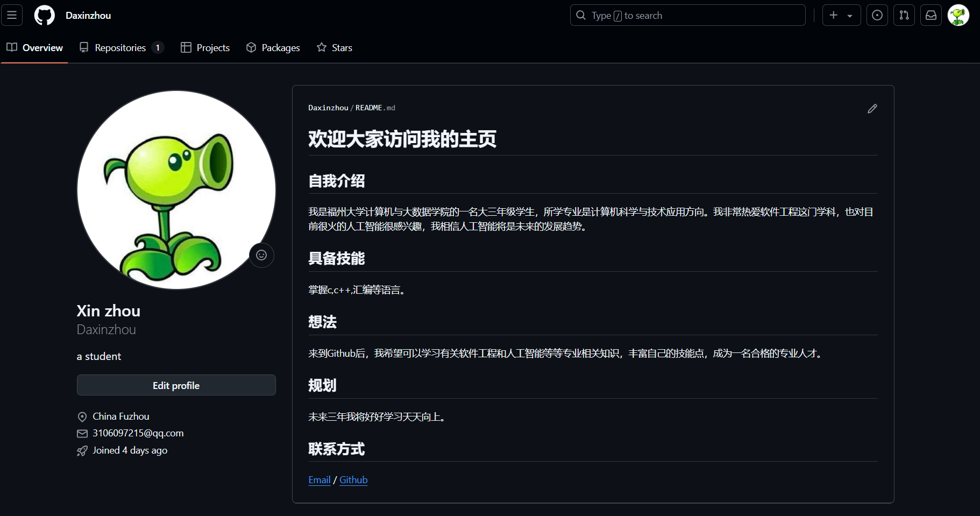Open the README.md file link
This screenshot has height=516, width=980.
click(x=375, y=108)
